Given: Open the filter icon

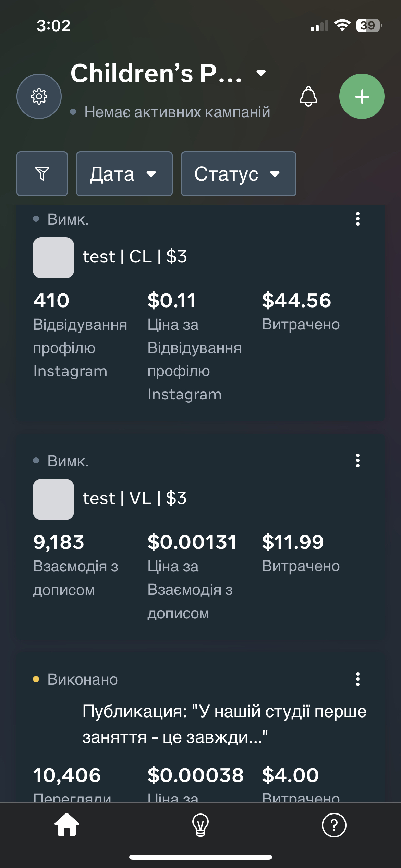Looking at the screenshot, I should coord(42,174).
